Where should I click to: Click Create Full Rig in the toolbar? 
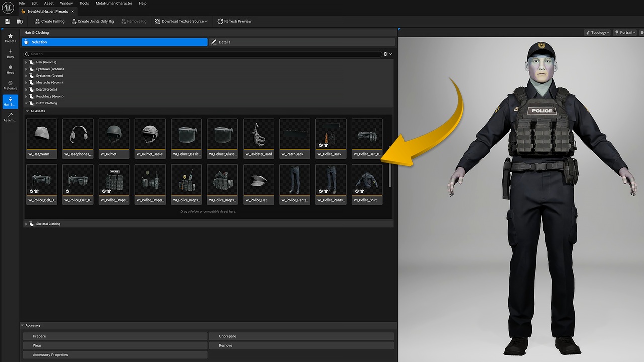point(49,21)
